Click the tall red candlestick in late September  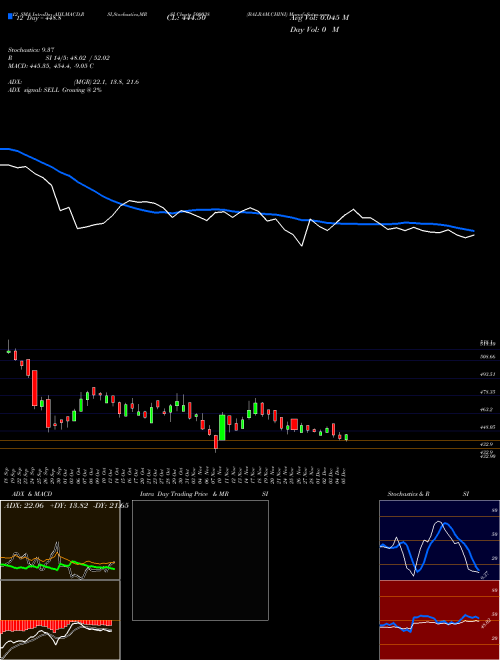coord(35,388)
